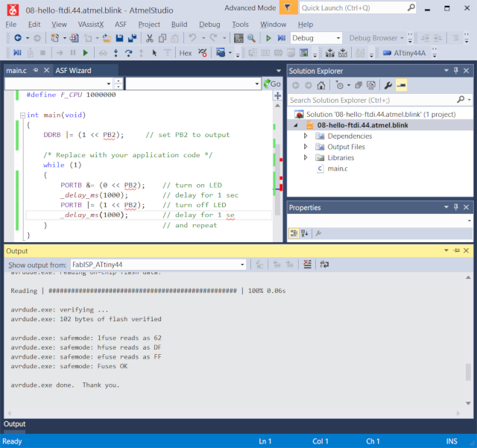Click the Open File folder icon
The height and width of the screenshot is (448, 477).
[107, 38]
